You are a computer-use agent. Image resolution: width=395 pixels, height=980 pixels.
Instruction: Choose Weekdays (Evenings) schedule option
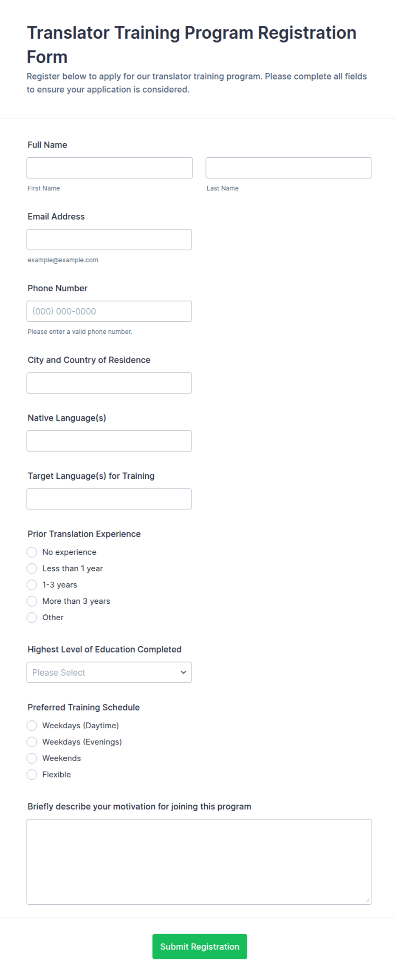click(32, 742)
